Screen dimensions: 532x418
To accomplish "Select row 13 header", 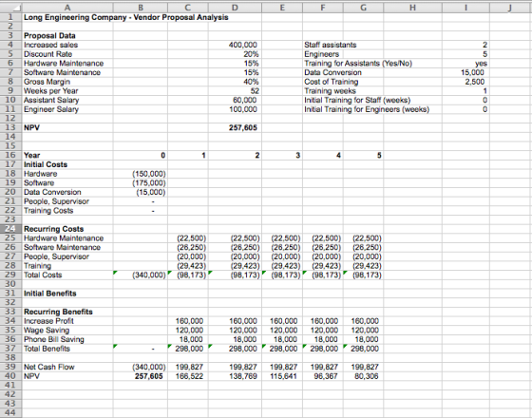I will pos(10,127).
